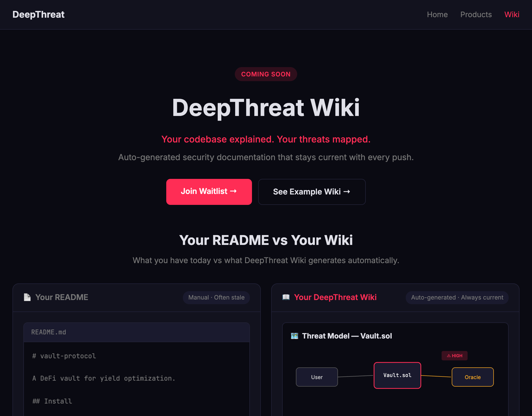Click the map icon next to Threat Model
532x416 pixels.
[x=295, y=336]
